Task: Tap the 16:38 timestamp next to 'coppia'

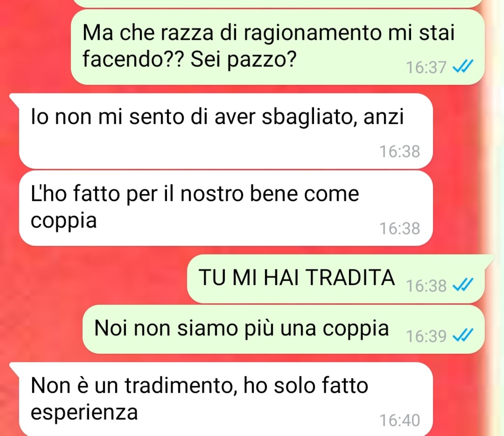Action: tap(399, 229)
